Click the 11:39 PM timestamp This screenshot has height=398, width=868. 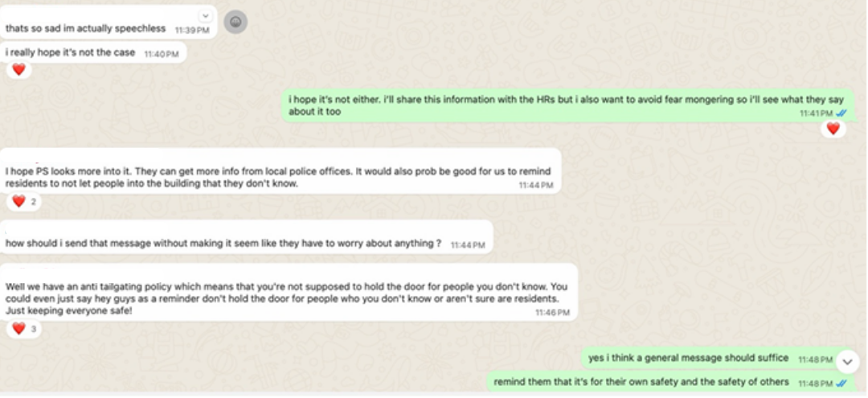[x=192, y=29]
